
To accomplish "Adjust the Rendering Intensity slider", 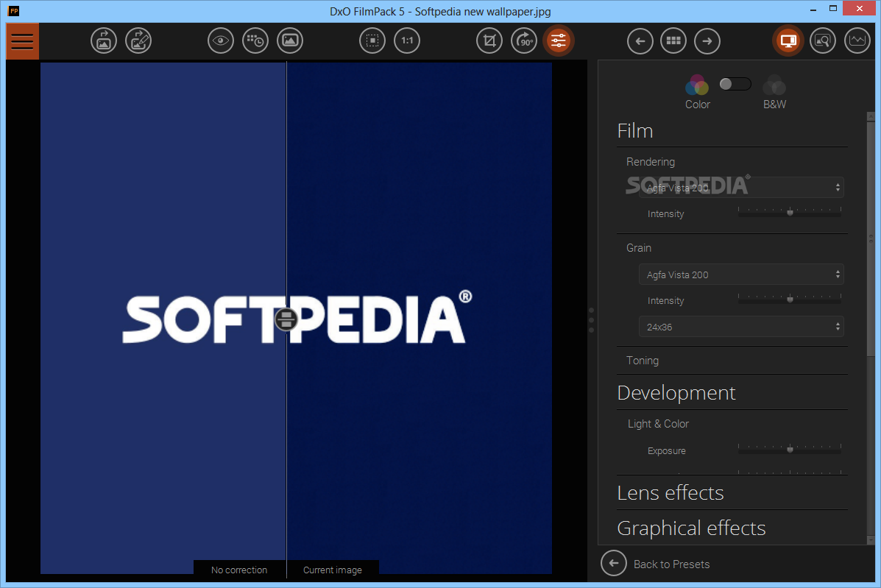I will click(x=790, y=212).
